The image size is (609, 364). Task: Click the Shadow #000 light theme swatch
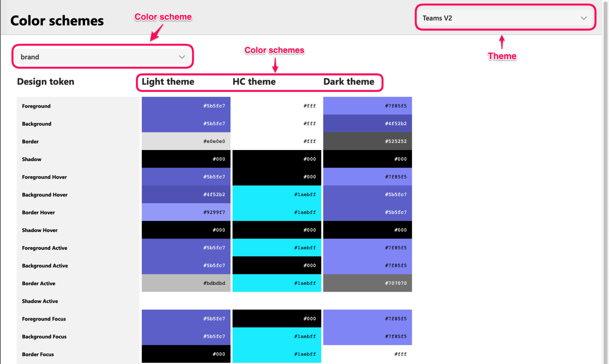point(186,159)
